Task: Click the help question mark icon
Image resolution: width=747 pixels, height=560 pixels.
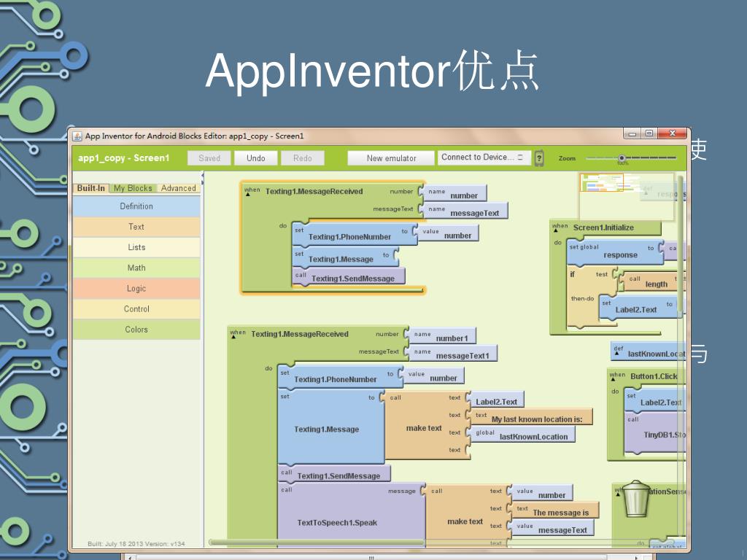Action: 539,158
